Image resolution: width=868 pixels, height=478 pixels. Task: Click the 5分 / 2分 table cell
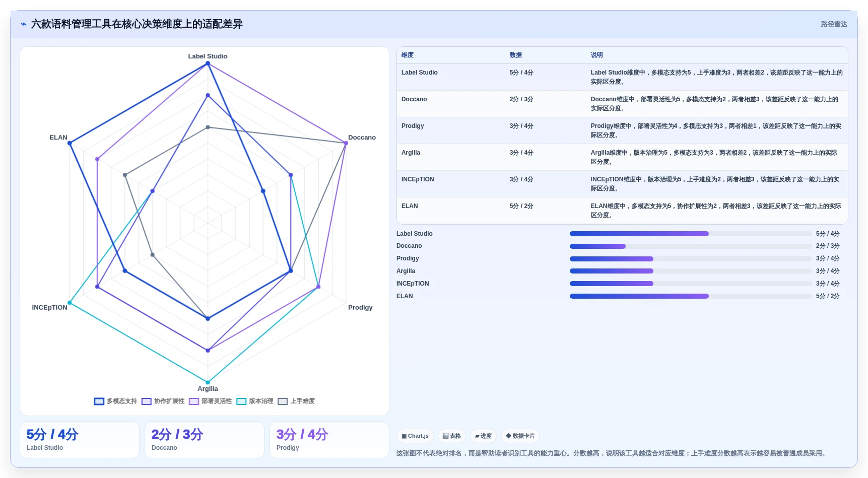pyautogui.click(x=521, y=206)
